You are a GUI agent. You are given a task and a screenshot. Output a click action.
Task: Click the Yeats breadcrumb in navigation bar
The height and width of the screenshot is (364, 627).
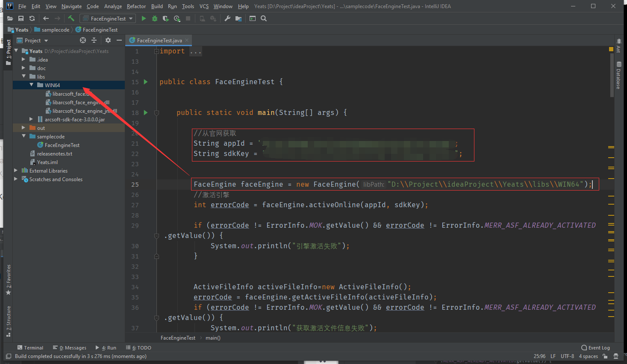(18, 30)
